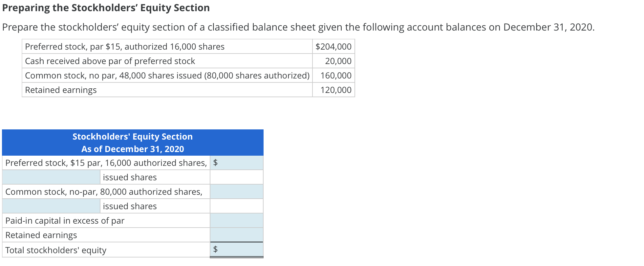This screenshot has height=266, width=644.
Task: Click the Preferred stock, par $15 table row
Action: pyautogui.click(x=125, y=47)
